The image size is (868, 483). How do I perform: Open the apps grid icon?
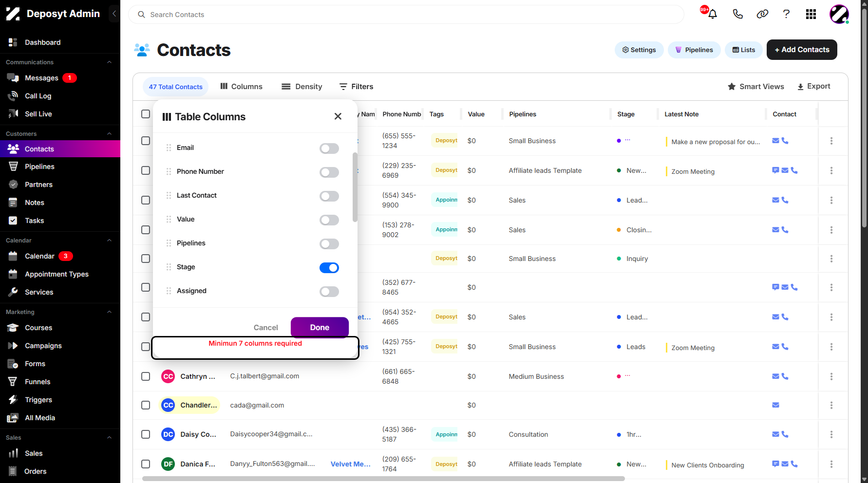[x=811, y=14]
